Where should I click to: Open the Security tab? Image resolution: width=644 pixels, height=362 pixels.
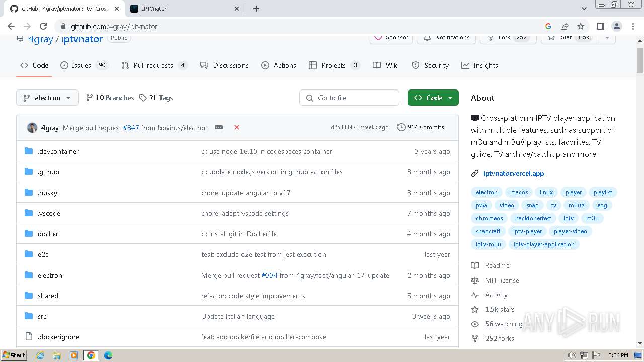pos(430,65)
